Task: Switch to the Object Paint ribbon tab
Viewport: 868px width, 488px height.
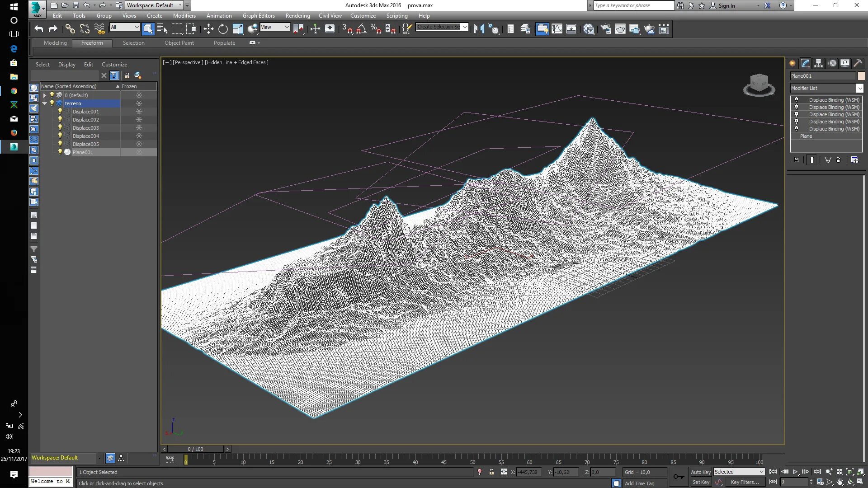Action: [x=179, y=43]
